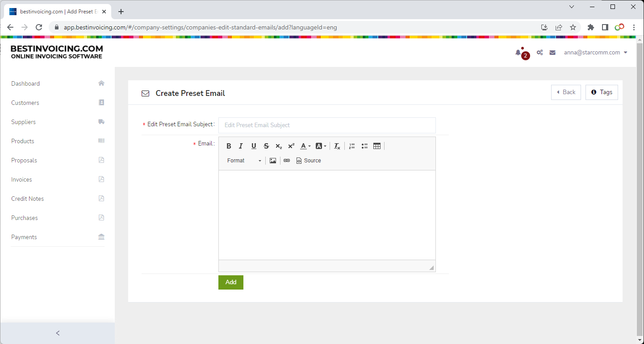The image size is (644, 344).
Task: Insert a numbered list
Action: pos(352,146)
